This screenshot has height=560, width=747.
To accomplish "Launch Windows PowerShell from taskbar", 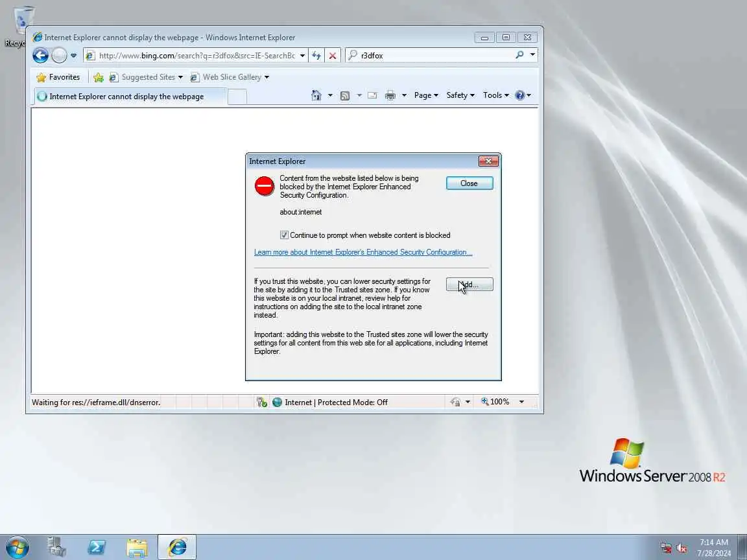I will (97, 547).
